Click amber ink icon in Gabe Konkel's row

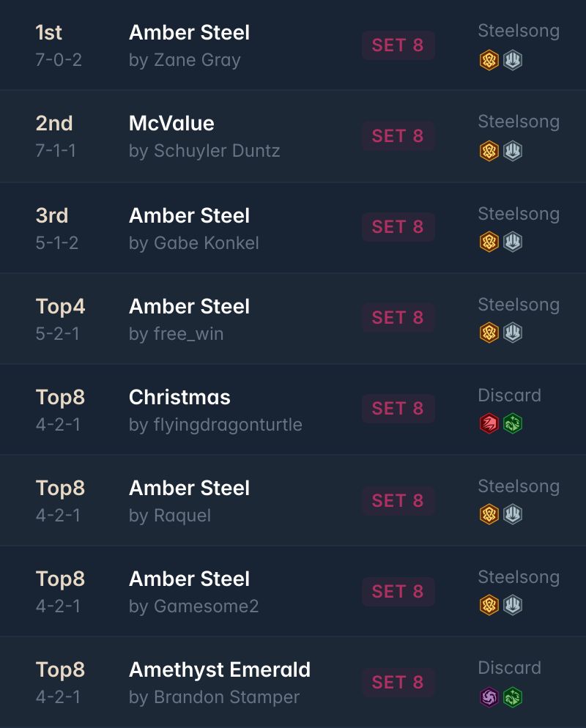(x=489, y=242)
